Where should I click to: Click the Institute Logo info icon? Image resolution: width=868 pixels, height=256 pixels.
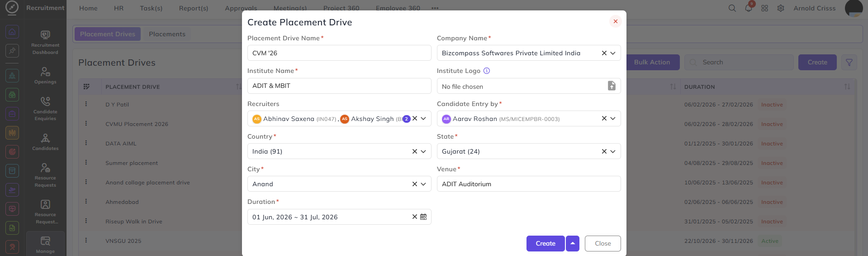487,71
